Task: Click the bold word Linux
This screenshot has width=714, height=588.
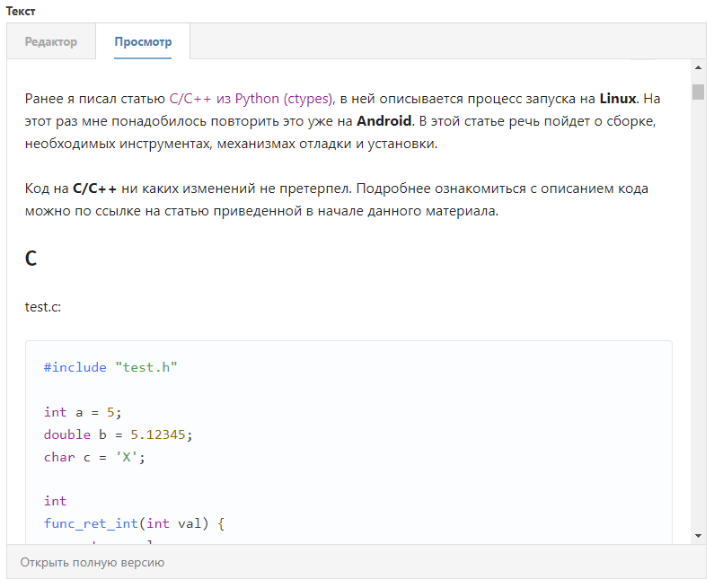Action: [x=618, y=99]
